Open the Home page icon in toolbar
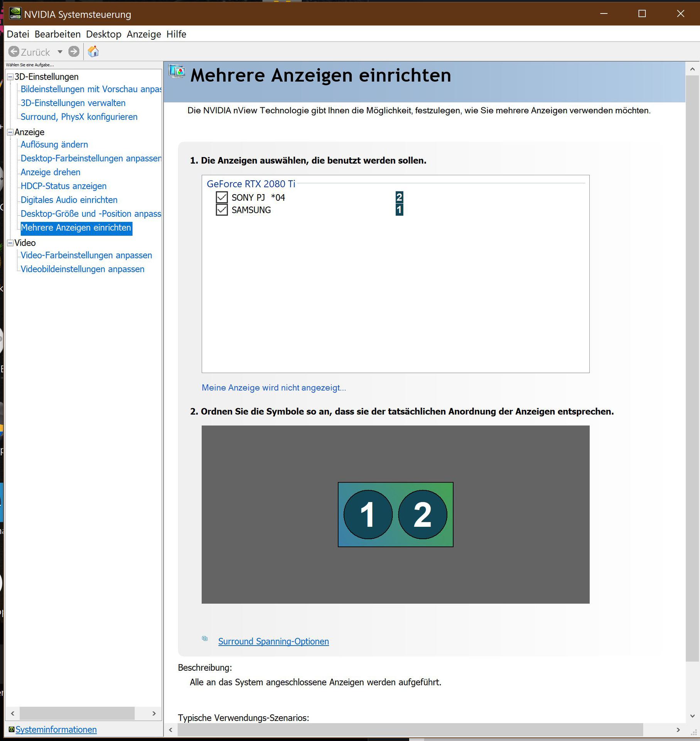Viewport: 700px width, 741px height. coord(93,51)
